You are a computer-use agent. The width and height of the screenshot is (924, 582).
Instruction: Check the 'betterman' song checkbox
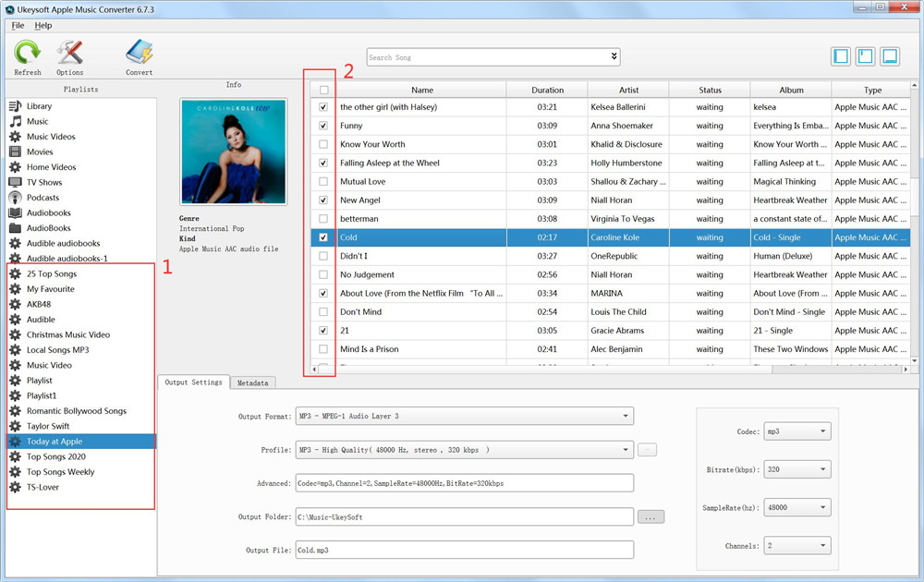coord(323,219)
